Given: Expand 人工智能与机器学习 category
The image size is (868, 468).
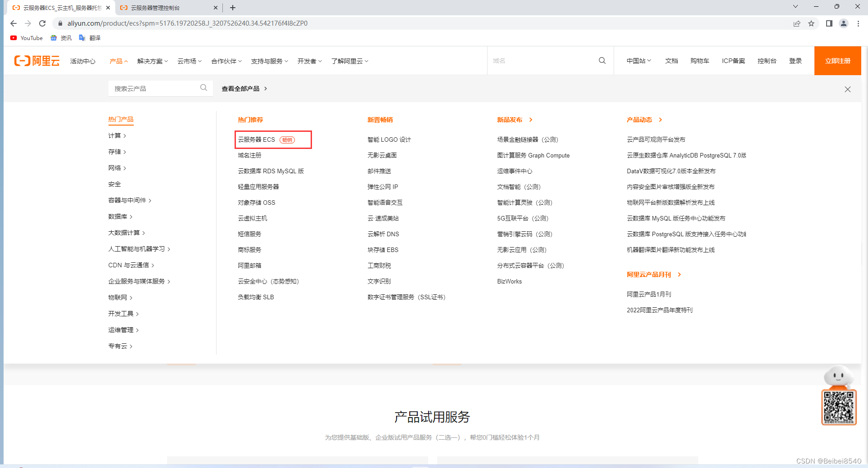Looking at the screenshot, I should (139, 249).
